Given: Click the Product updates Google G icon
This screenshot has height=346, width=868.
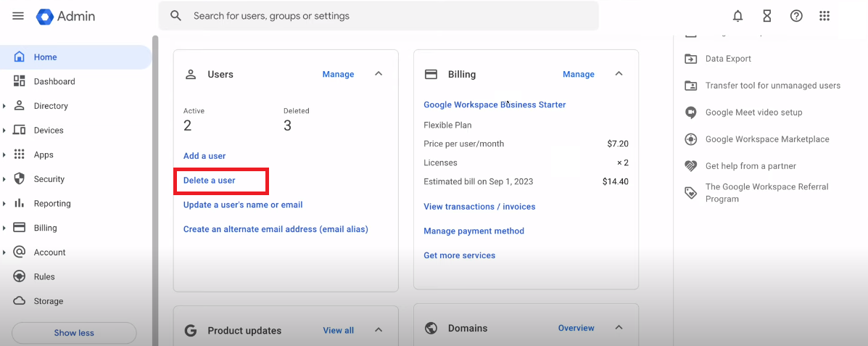Looking at the screenshot, I should (191, 331).
